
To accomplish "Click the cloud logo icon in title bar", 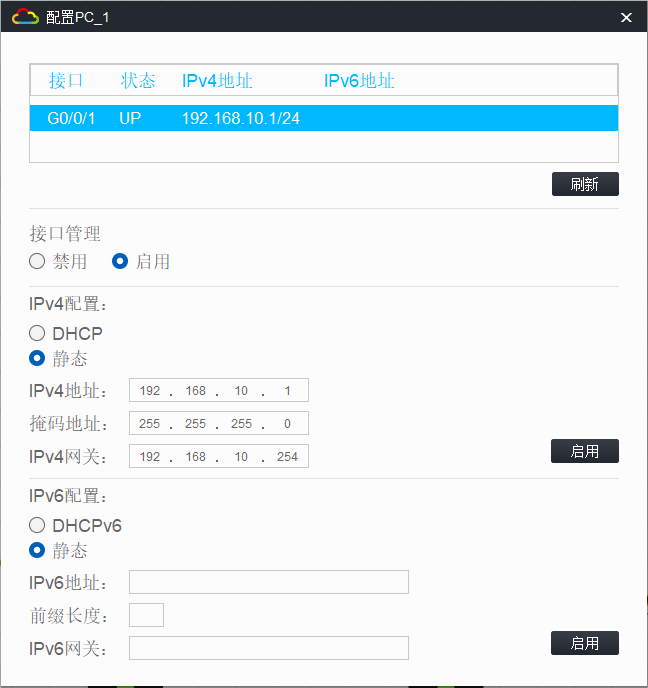I will click(25, 17).
